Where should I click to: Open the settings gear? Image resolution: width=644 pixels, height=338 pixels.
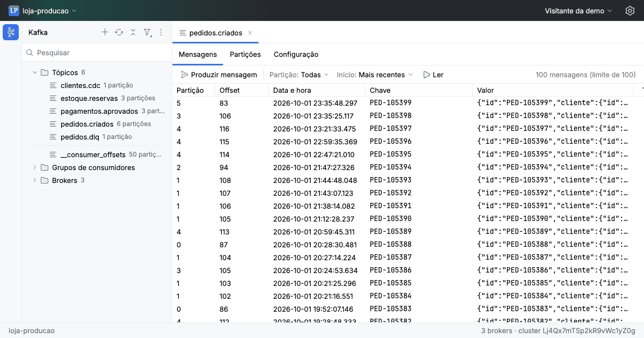point(630,11)
